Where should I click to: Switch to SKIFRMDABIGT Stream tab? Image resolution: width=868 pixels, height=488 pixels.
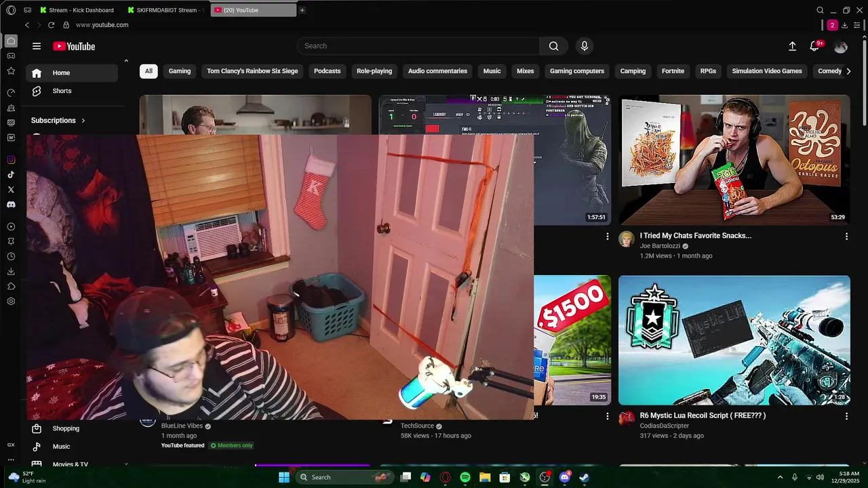(x=167, y=10)
